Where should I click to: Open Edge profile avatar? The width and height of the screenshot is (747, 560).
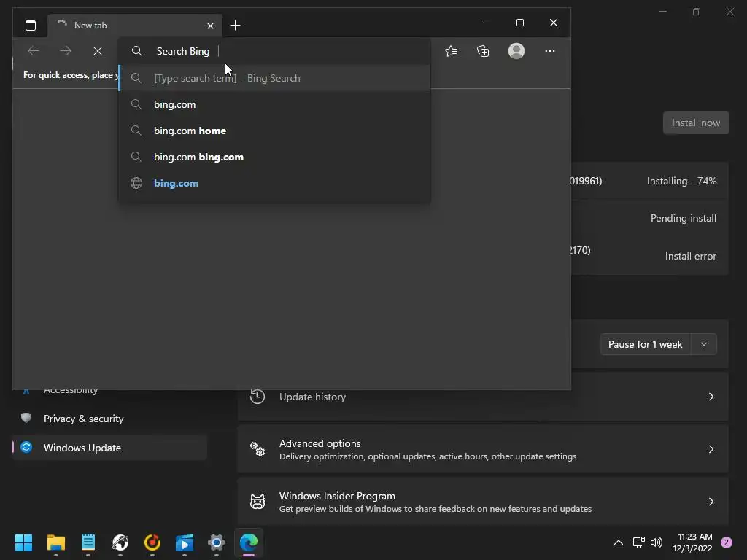[x=516, y=51]
